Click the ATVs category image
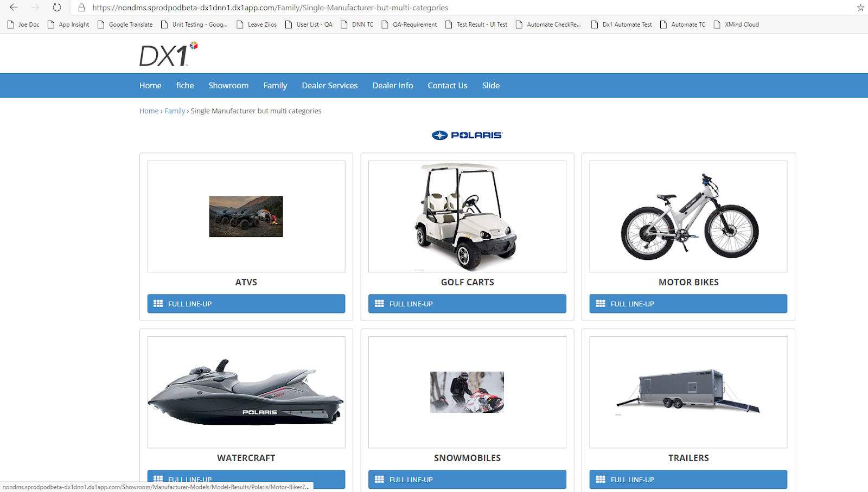Viewport: 868px width, 492px height. (x=246, y=216)
